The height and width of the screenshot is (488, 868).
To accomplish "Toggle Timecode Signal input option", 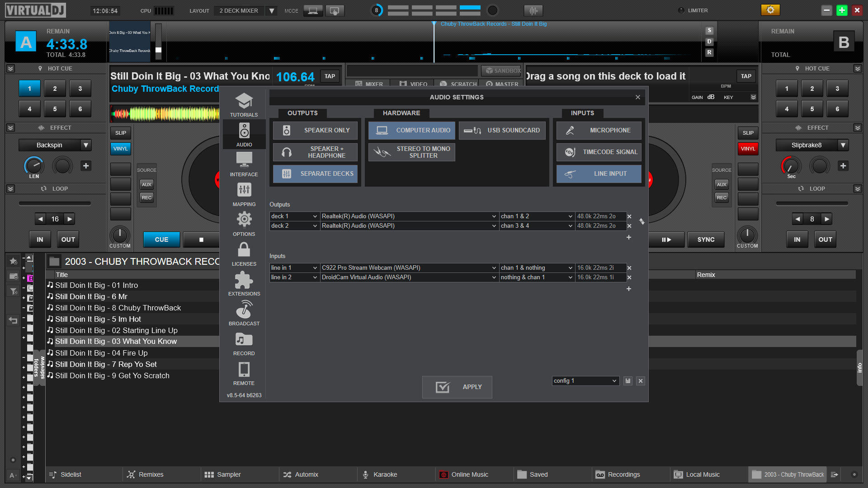I will click(599, 152).
